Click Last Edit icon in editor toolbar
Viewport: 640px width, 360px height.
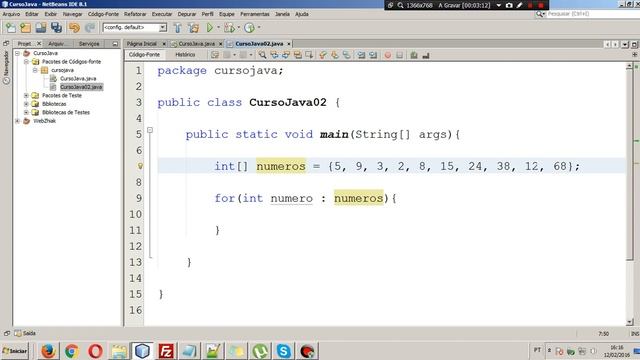click(215, 55)
